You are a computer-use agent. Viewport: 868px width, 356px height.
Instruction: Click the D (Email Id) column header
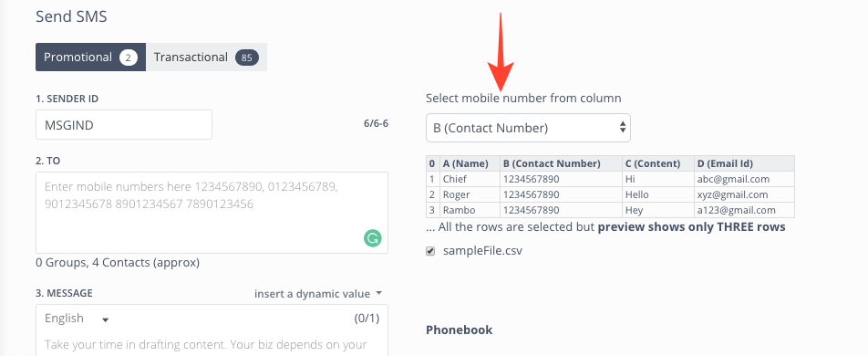tap(745, 163)
